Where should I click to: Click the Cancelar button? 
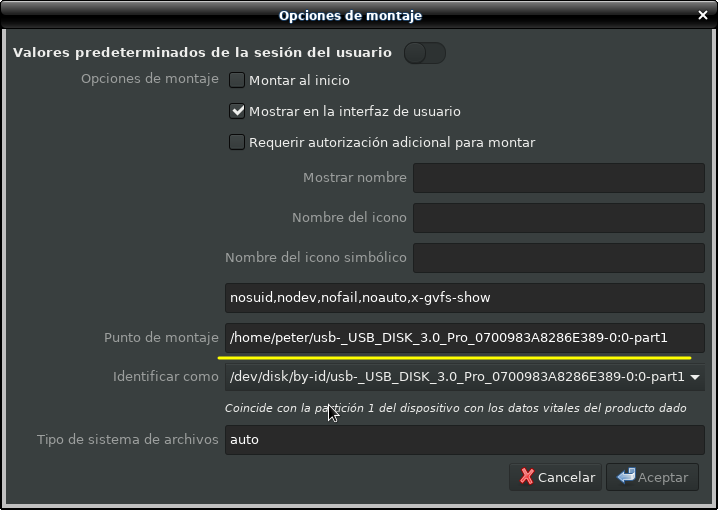(x=555, y=477)
